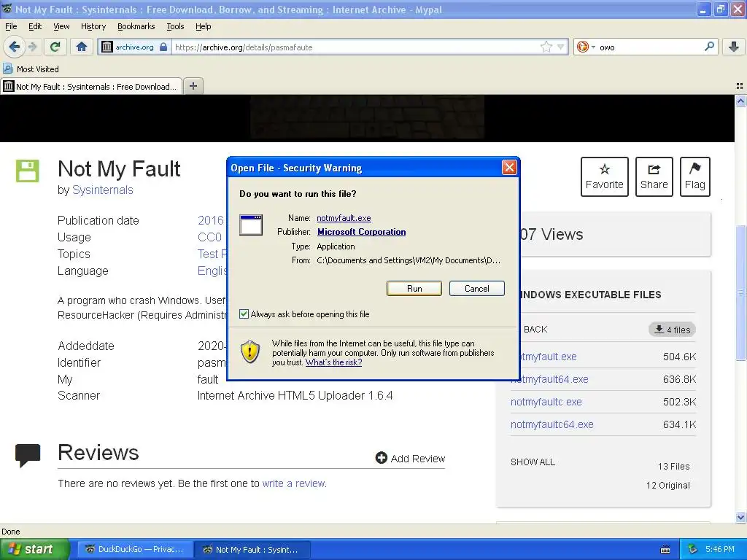
Task: Open the Windows start button
Action: 34,549
